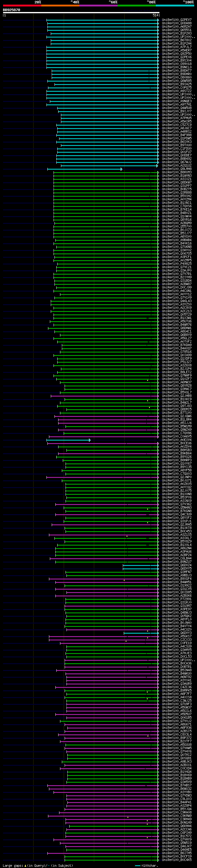
Task: Click the label UniRef100_A3Z1S5
Action: click(177, 535)
